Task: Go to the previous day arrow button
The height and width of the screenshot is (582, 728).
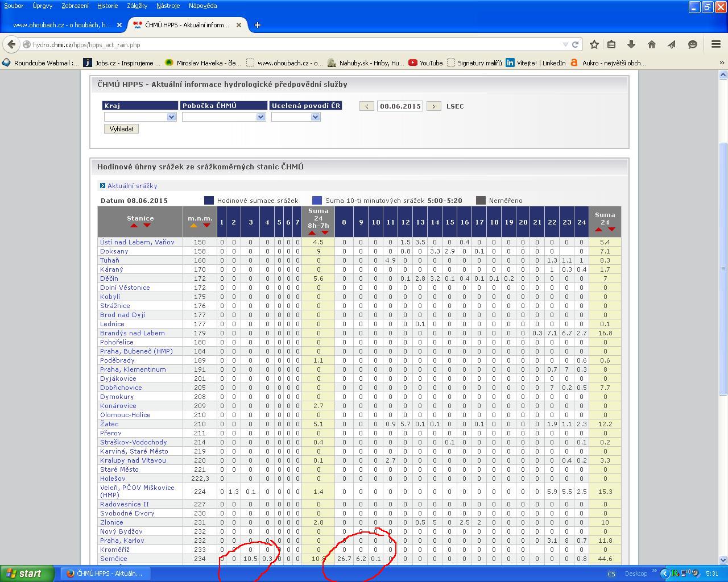Action: coord(366,106)
